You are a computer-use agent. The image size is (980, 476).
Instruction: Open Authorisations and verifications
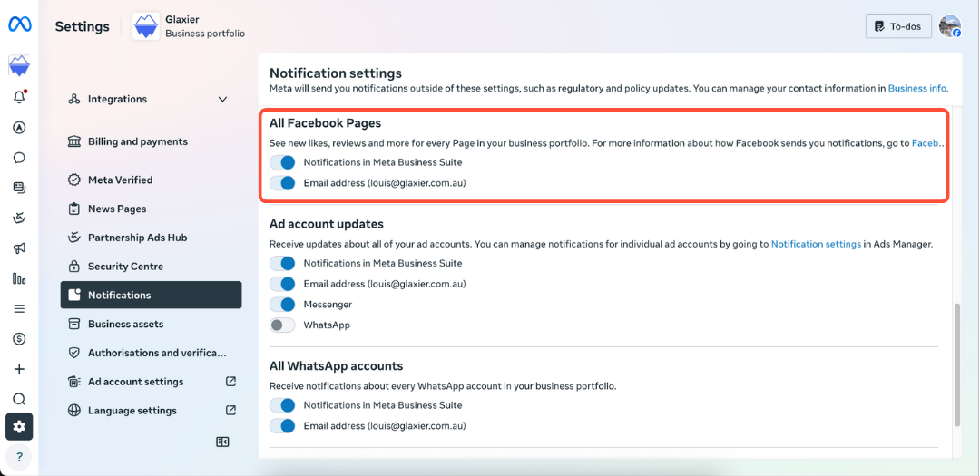(x=151, y=353)
